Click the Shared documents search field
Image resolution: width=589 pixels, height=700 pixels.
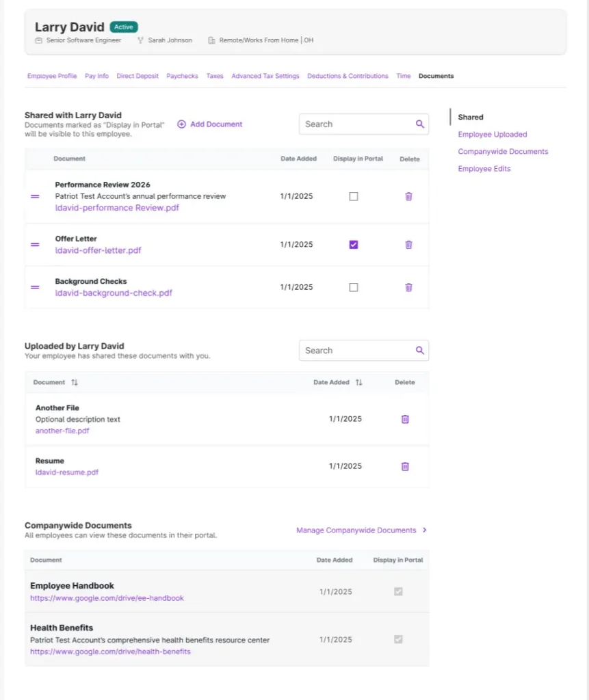pyautogui.click(x=356, y=124)
